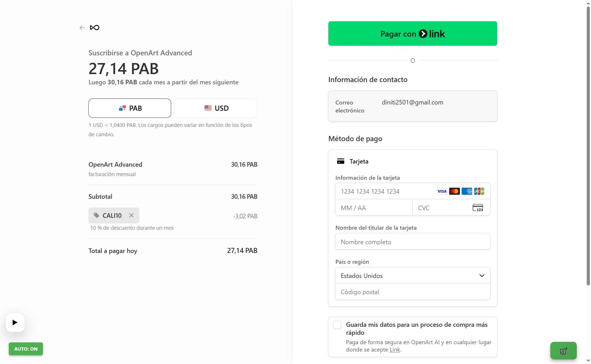Viewport: 591px width, 364px height.
Task: Switch currency to USD
Action: pos(216,108)
